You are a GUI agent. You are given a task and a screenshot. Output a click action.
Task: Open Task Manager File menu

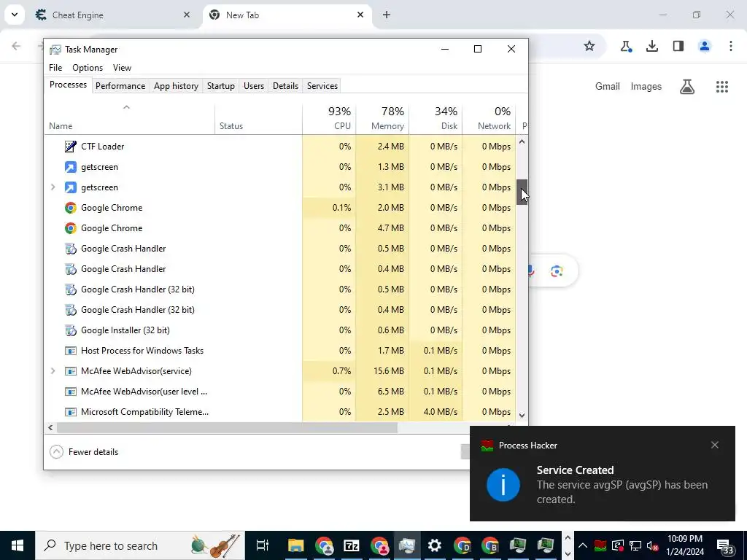55,68
